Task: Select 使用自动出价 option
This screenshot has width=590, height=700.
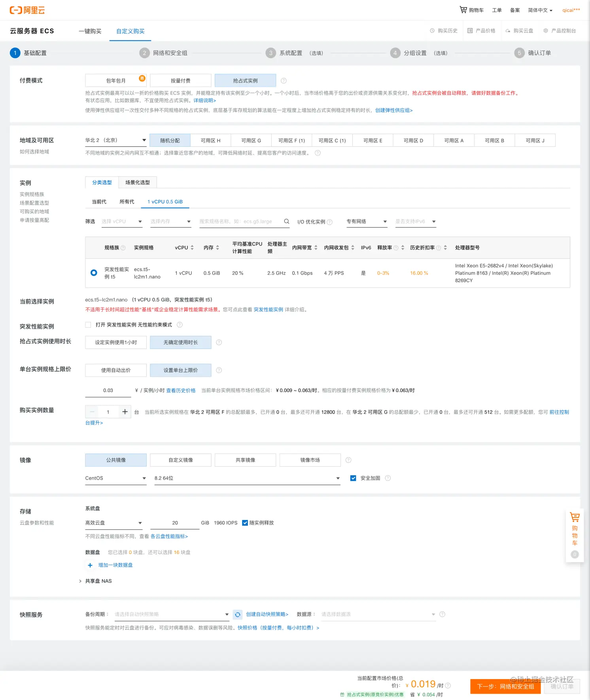Action: [116, 370]
